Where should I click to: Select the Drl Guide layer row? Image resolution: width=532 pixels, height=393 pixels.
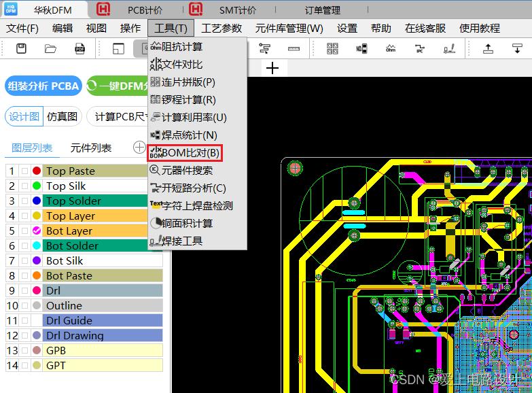point(84,320)
